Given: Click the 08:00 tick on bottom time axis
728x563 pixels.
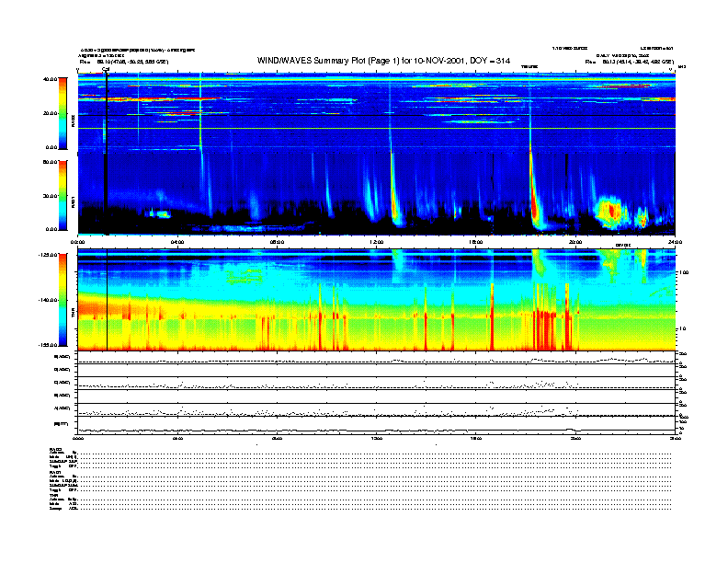Looking at the screenshot, I should pos(277,438).
